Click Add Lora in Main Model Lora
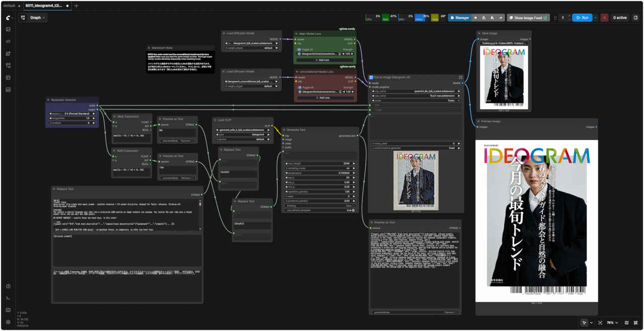 coord(325,60)
